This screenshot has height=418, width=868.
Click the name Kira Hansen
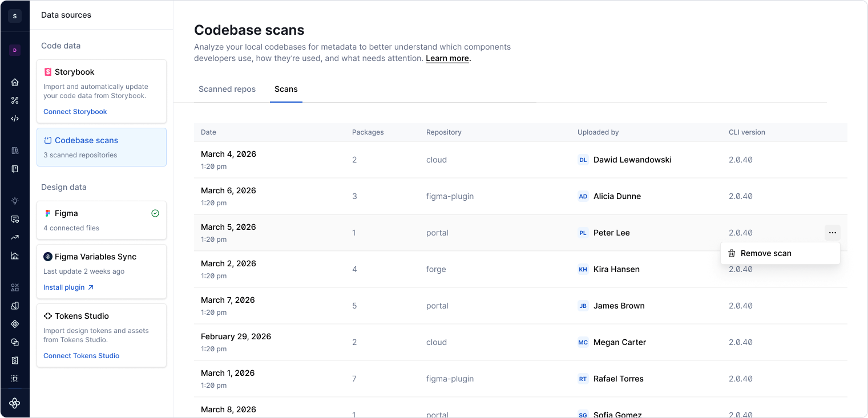tap(616, 269)
